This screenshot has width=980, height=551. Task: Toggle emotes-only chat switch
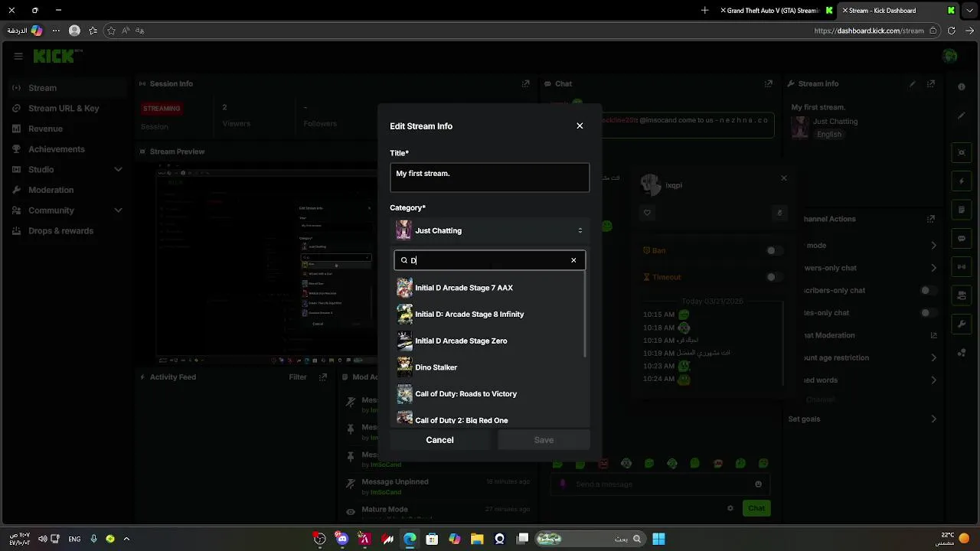pyautogui.click(x=929, y=312)
